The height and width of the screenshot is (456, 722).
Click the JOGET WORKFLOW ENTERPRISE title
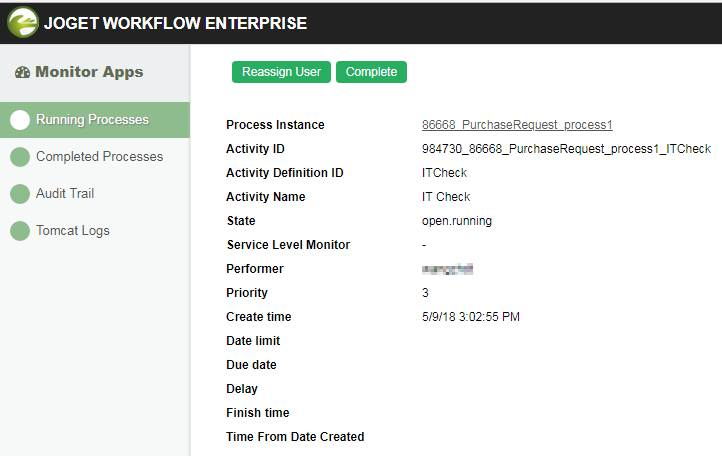click(x=175, y=23)
